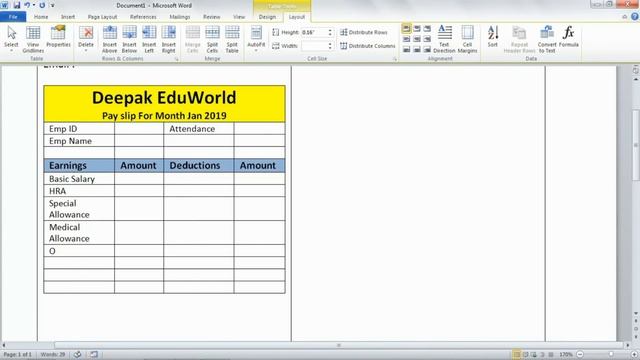Screen dimensions: 640x360
Task: Click the macro recording icon in status bar
Action: [94, 354]
